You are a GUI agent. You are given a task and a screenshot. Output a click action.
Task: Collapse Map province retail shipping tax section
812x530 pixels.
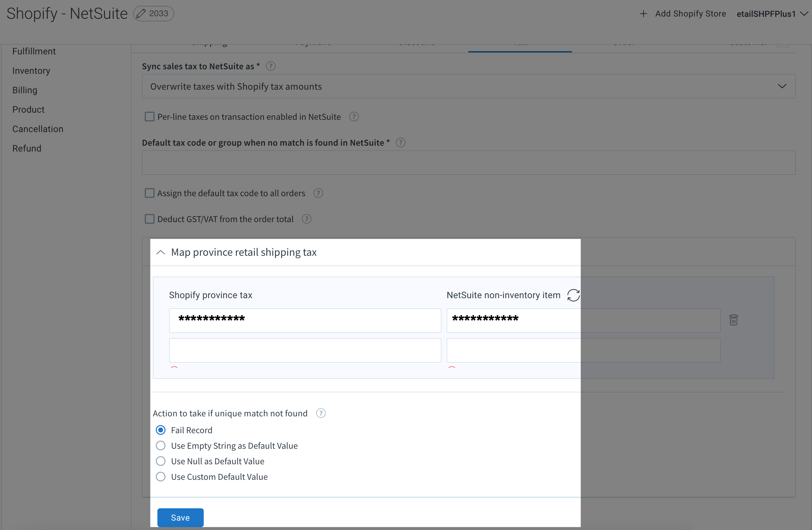161,253
